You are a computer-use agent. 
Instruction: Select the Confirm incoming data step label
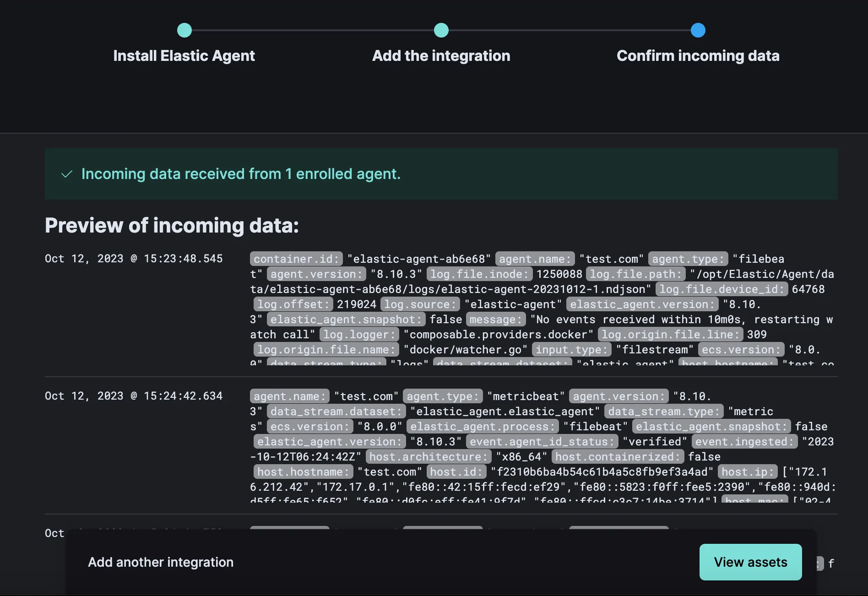pyautogui.click(x=698, y=56)
